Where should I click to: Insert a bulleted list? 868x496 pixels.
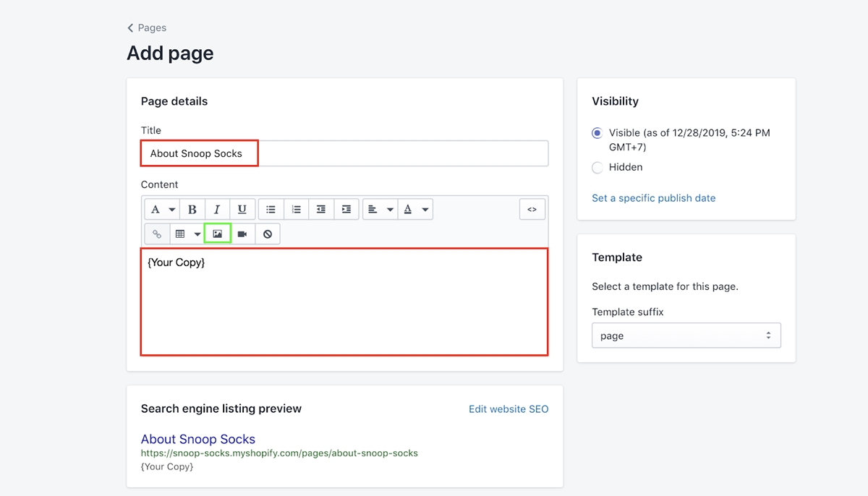(271, 210)
